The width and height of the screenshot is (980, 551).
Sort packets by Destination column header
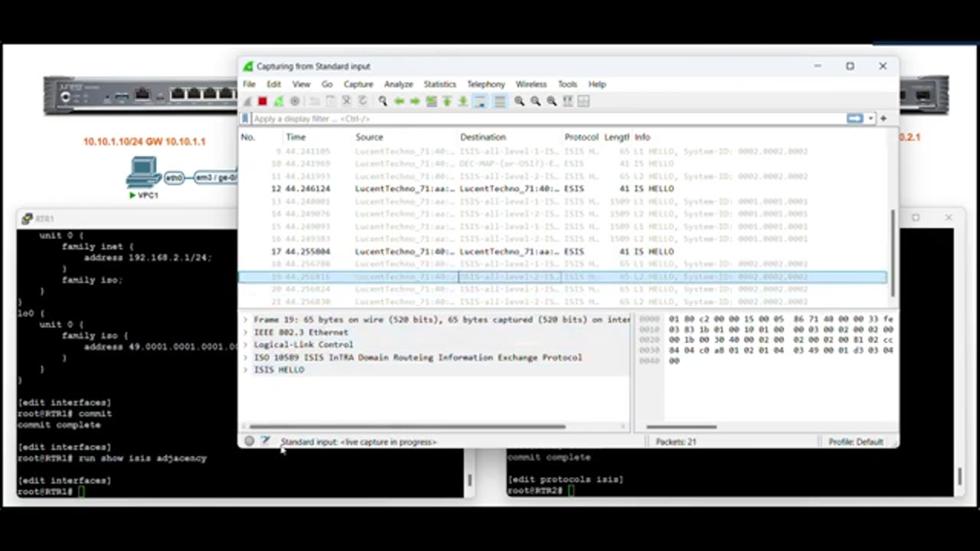[482, 137]
